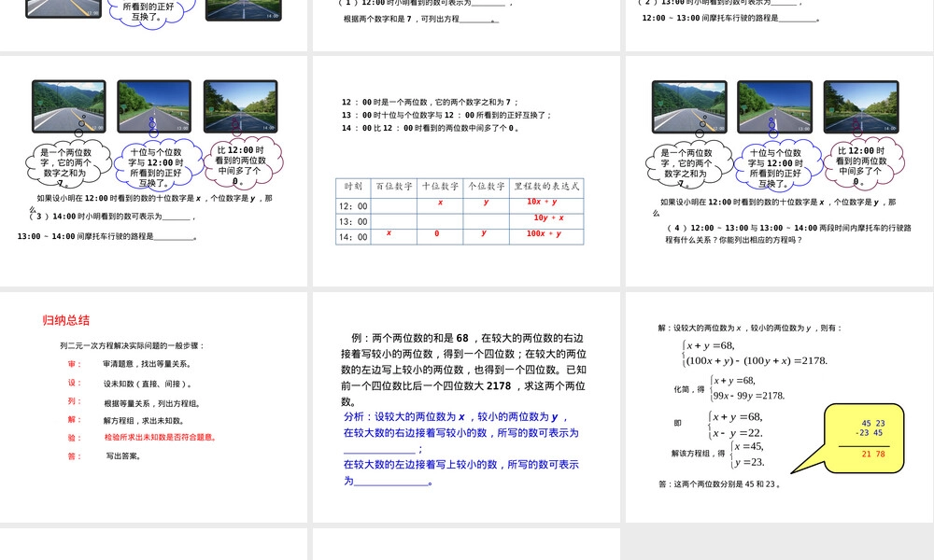Click the 12: 00 row label in table

point(353,206)
